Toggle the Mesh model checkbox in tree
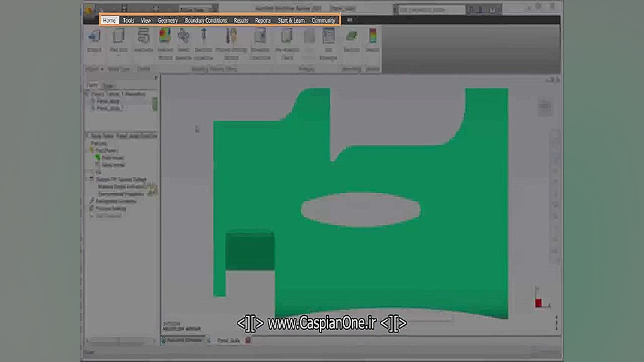 (98, 165)
